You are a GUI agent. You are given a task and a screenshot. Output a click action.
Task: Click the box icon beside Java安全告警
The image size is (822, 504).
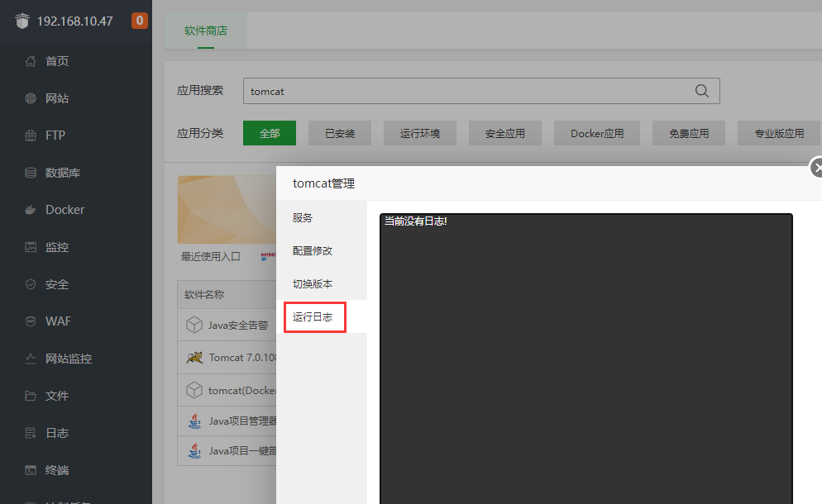pyautogui.click(x=194, y=325)
